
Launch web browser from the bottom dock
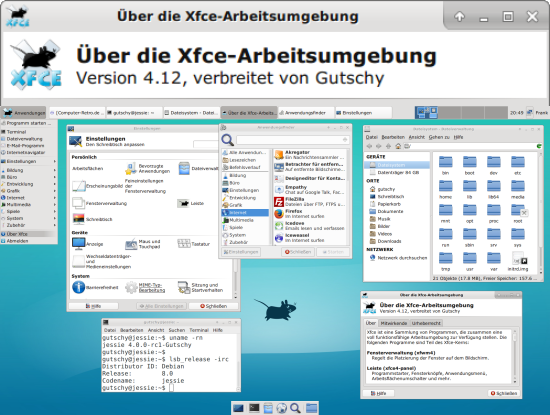click(281, 408)
